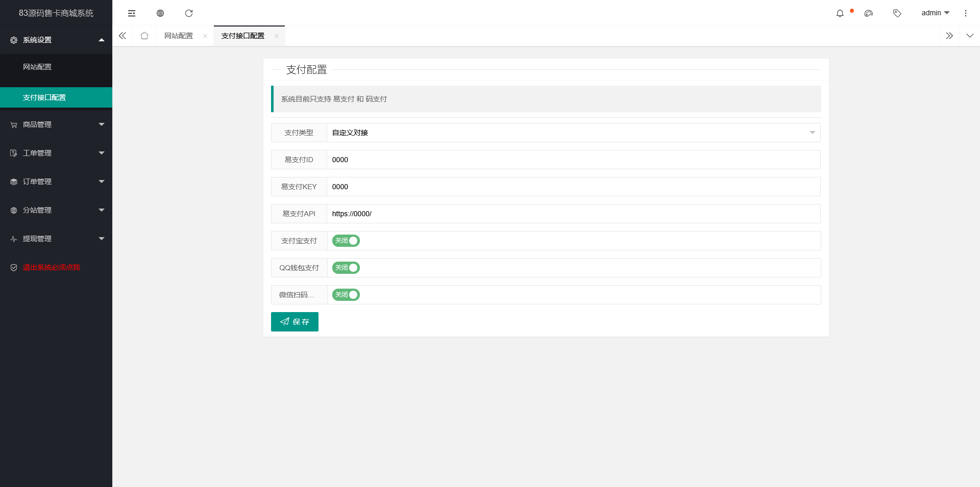980x487 pixels.
Task: Open the tab operations down-chevron menu
Action: pyautogui.click(x=970, y=36)
